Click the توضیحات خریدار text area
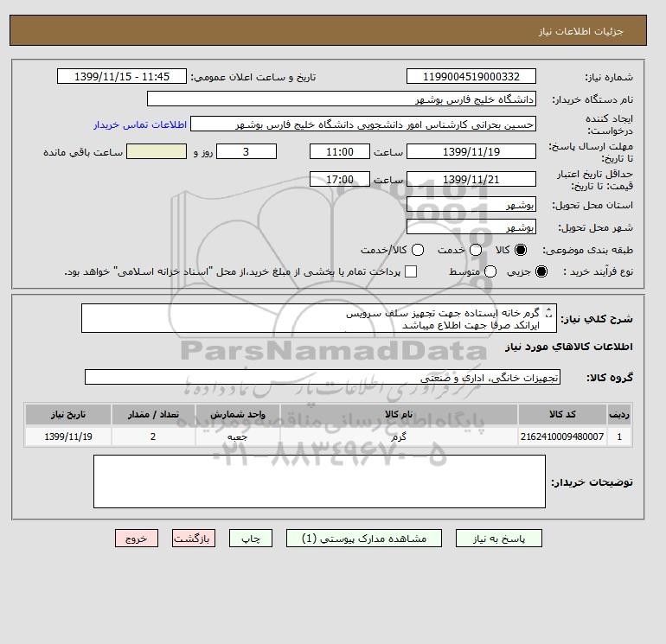The height and width of the screenshot is (644, 666). [319, 481]
